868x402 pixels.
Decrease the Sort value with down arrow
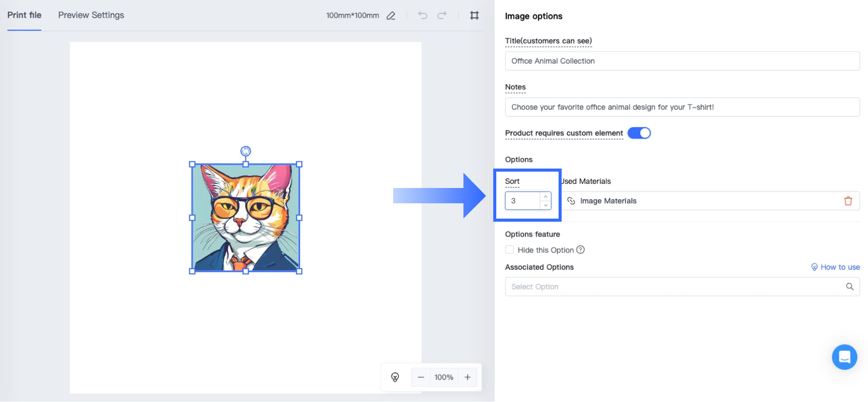tap(546, 205)
